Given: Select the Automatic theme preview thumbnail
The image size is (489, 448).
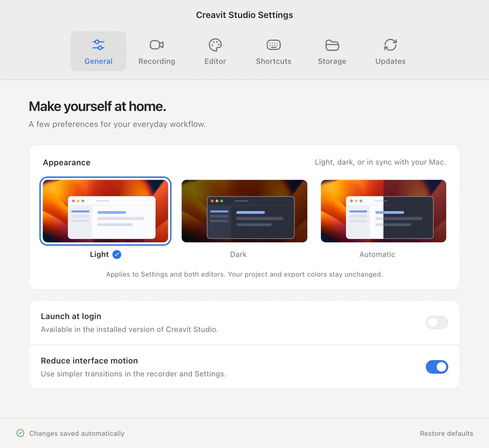Looking at the screenshot, I should click(383, 211).
